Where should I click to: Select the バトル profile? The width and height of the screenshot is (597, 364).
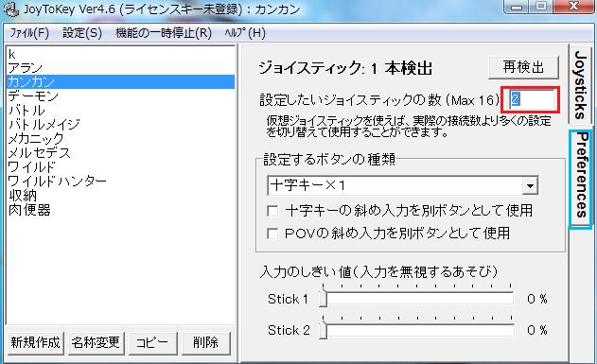pos(121,111)
